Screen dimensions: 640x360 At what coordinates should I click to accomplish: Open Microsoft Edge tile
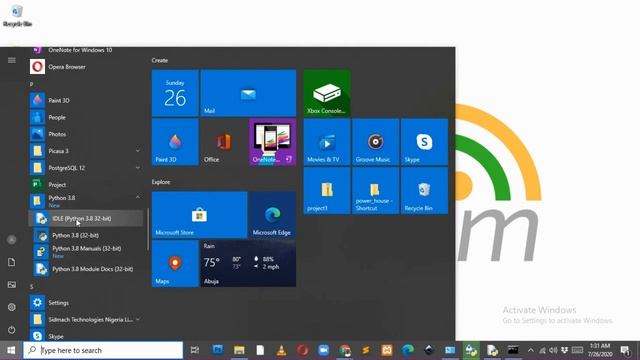click(272, 215)
